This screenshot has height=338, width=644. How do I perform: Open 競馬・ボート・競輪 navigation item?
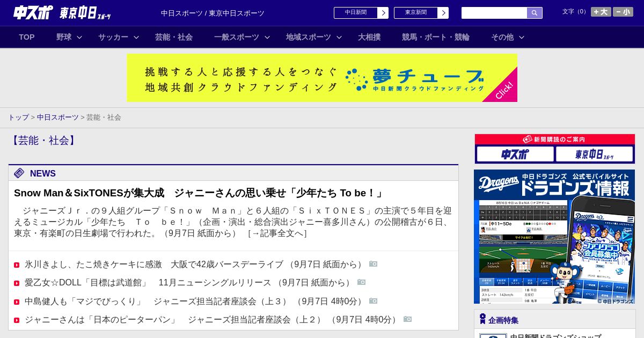[436, 37]
